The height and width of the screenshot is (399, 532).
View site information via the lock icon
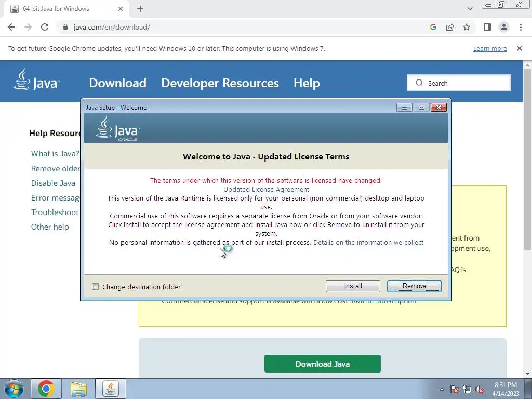(x=65, y=27)
